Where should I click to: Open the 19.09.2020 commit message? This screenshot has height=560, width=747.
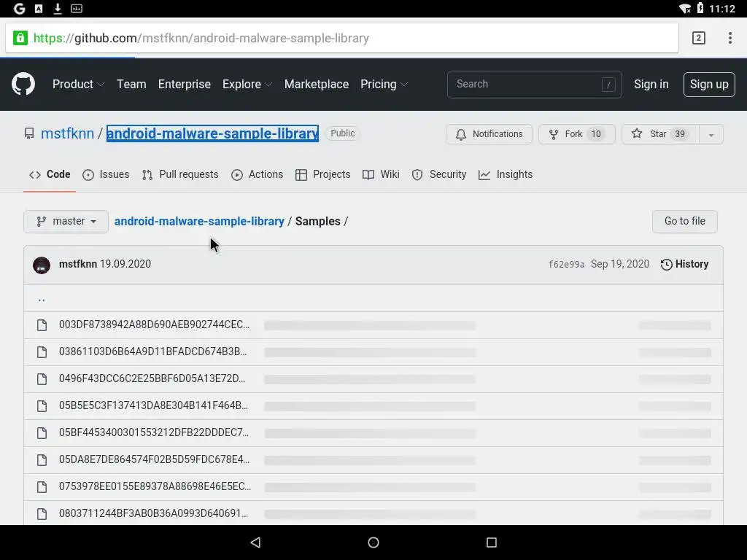(x=125, y=264)
